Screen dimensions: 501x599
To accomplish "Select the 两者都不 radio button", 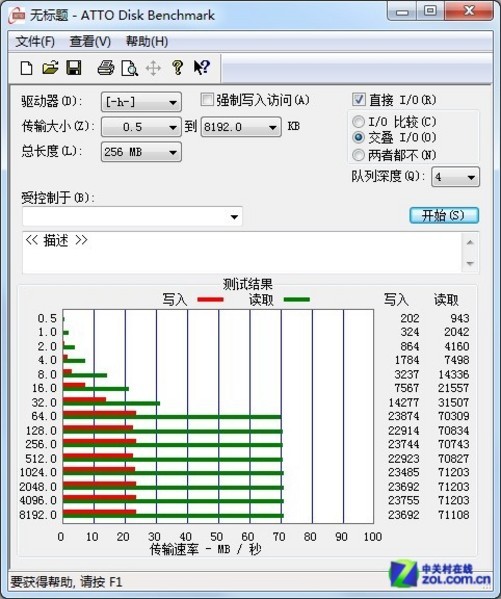I will click(358, 155).
